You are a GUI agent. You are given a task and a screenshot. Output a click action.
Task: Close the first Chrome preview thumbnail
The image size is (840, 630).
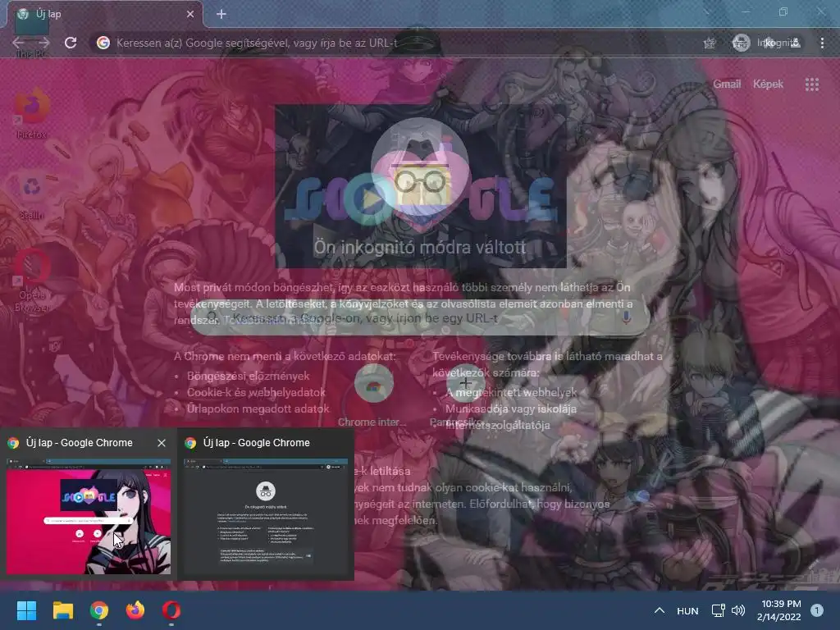pyautogui.click(x=162, y=442)
